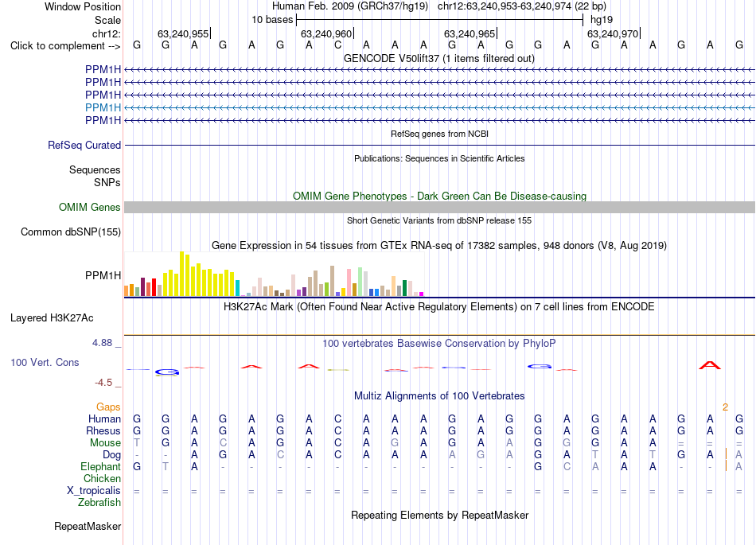Click the large red A PhyloP logo letter

710,365
